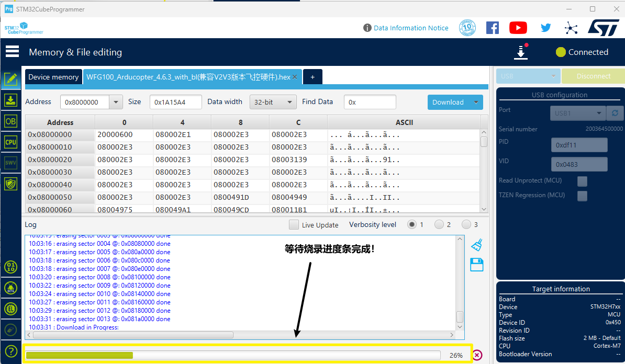Open the Data width 32-bit dropdown
The height and width of the screenshot is (364, 625).
(273, 102)
